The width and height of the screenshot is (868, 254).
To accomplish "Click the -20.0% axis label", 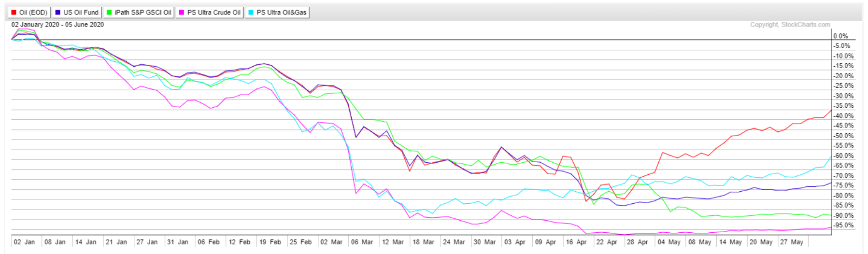I will tap(843, 76).
